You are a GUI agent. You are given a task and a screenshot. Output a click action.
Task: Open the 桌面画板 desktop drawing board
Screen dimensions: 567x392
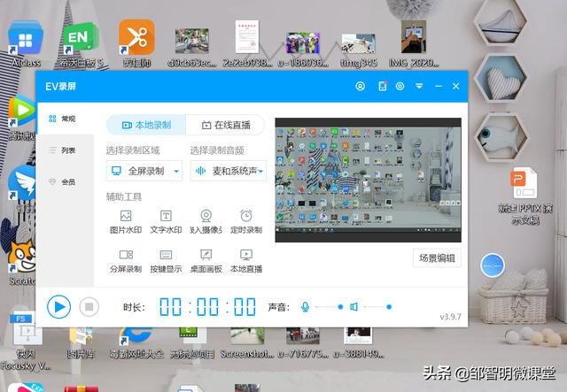[206, 261]
